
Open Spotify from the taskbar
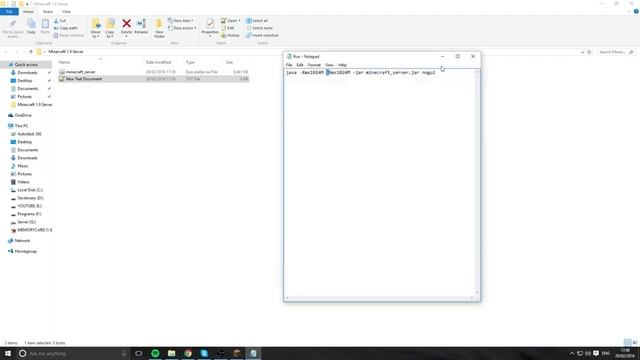coord(155,353)
